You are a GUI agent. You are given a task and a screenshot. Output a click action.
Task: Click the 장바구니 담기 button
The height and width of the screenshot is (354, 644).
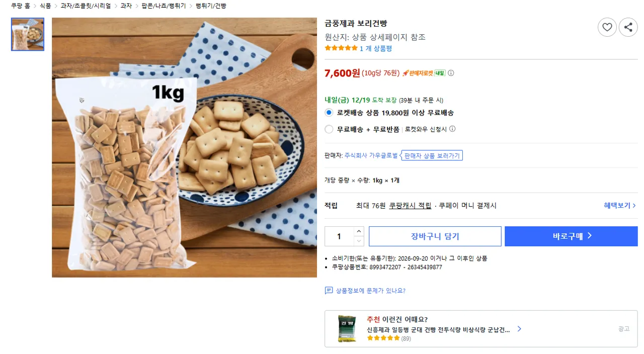(435, 236)
